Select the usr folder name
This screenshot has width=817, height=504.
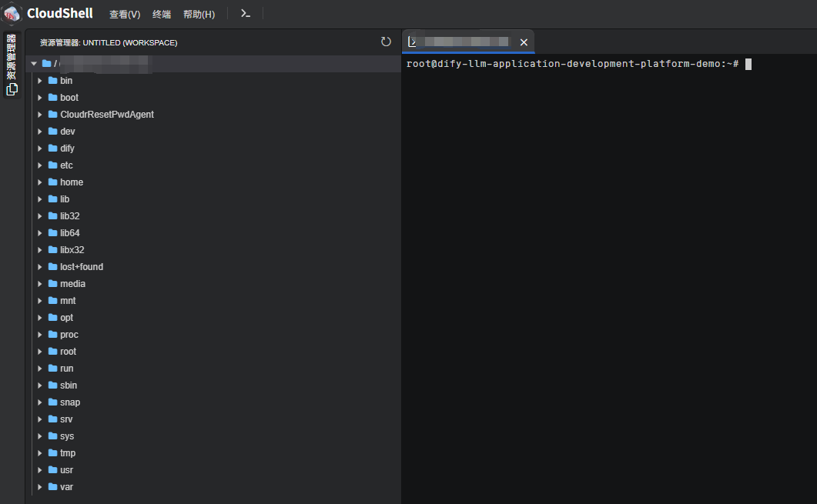coord(67,470)
